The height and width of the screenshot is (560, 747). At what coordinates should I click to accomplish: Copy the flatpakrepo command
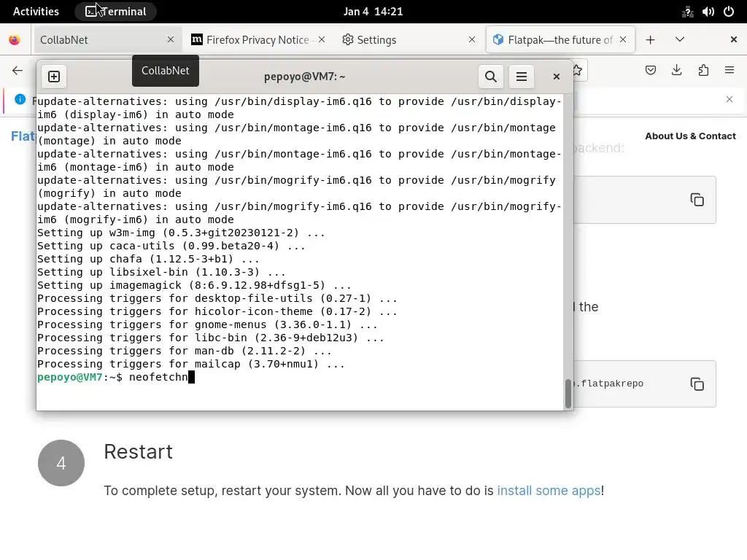point(697,384)
